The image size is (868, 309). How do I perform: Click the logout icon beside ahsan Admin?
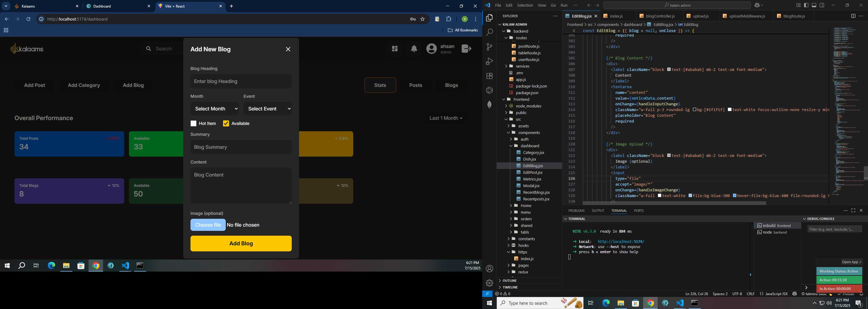click(x=466, y=49)
